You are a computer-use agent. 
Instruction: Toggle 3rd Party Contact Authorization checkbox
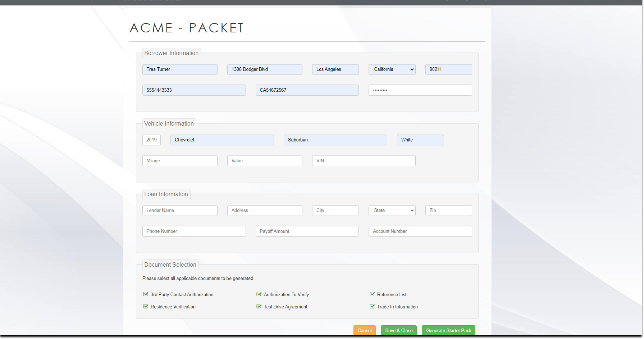pos(146,294)
